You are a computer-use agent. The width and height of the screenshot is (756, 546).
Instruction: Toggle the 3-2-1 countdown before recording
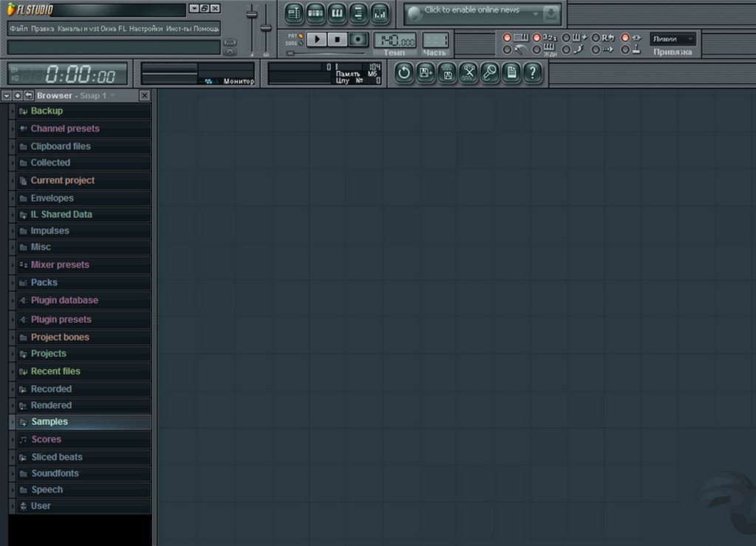(537, 37)
